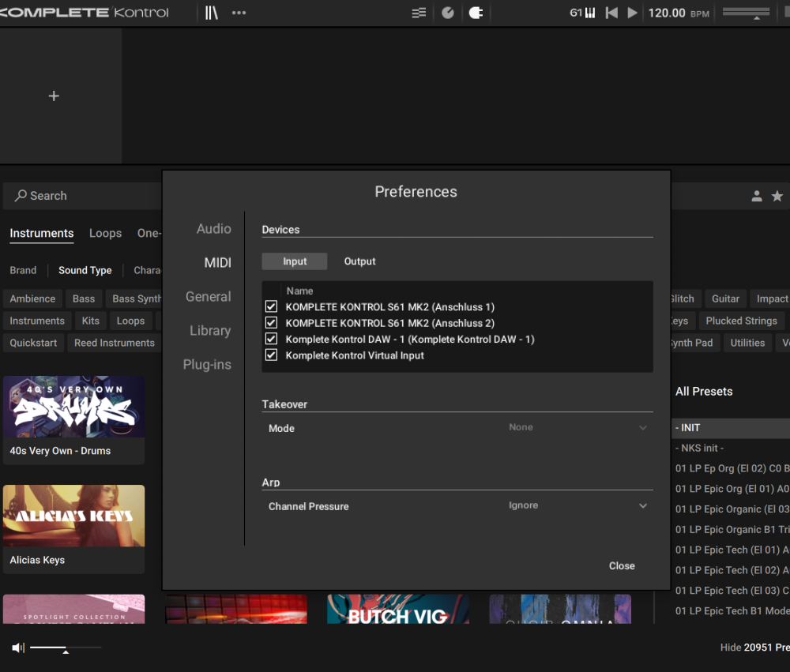Viewport: 790px width, 672px height.
Task: Select preset 01 LP Epic Tech B1
Action: point(731,610)
